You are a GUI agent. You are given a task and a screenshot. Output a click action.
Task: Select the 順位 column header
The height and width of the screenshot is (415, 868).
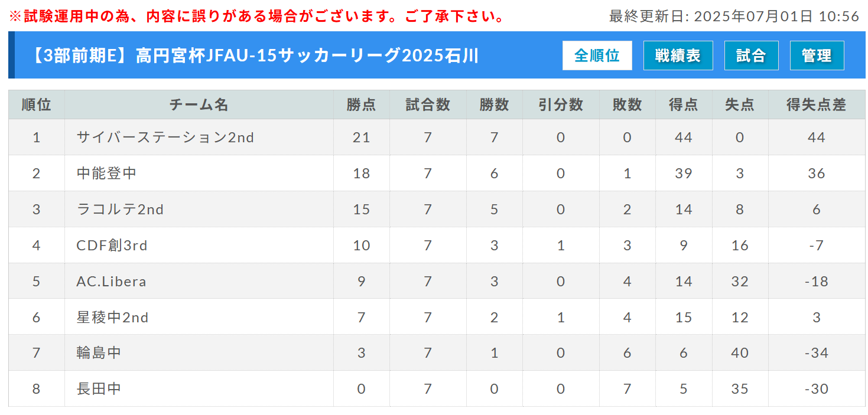37,104
